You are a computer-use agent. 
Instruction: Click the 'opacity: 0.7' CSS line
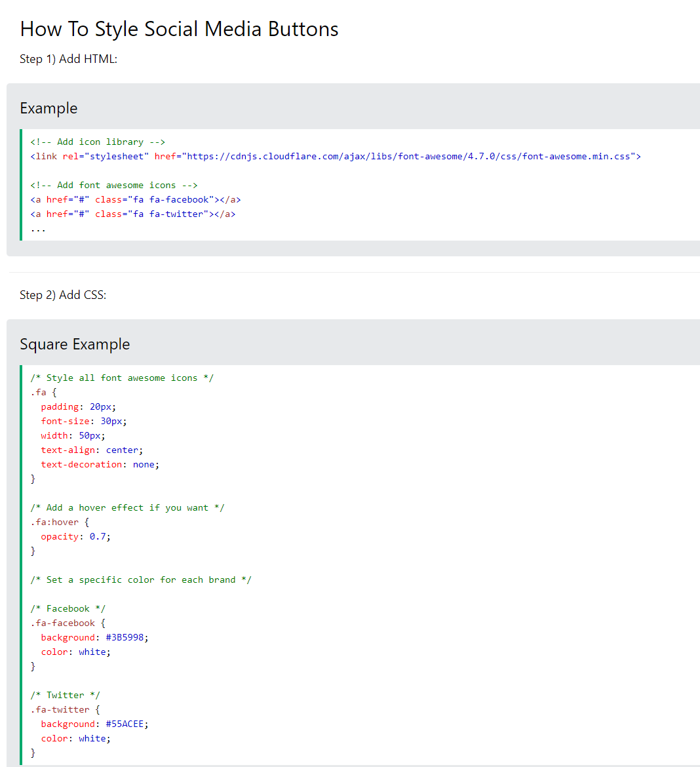pos(75,537)
